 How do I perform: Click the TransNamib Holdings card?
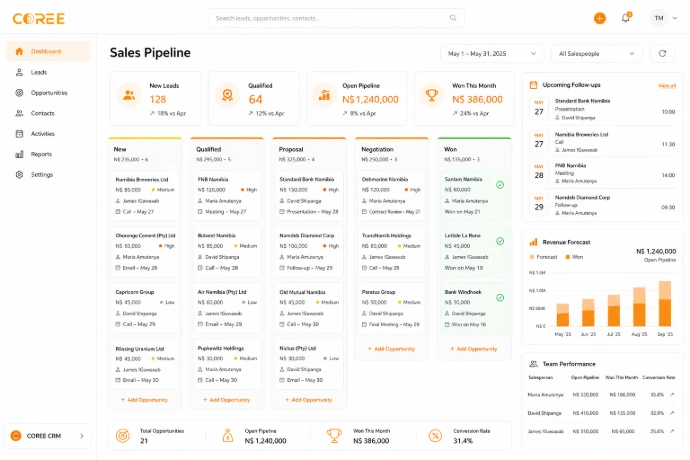coord(391,251)
